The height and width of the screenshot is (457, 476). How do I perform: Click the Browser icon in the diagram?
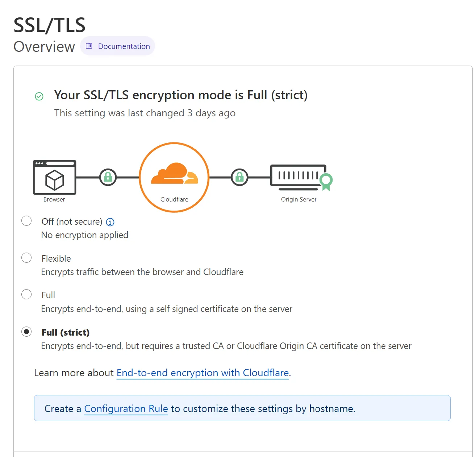[x=54, y=178]
